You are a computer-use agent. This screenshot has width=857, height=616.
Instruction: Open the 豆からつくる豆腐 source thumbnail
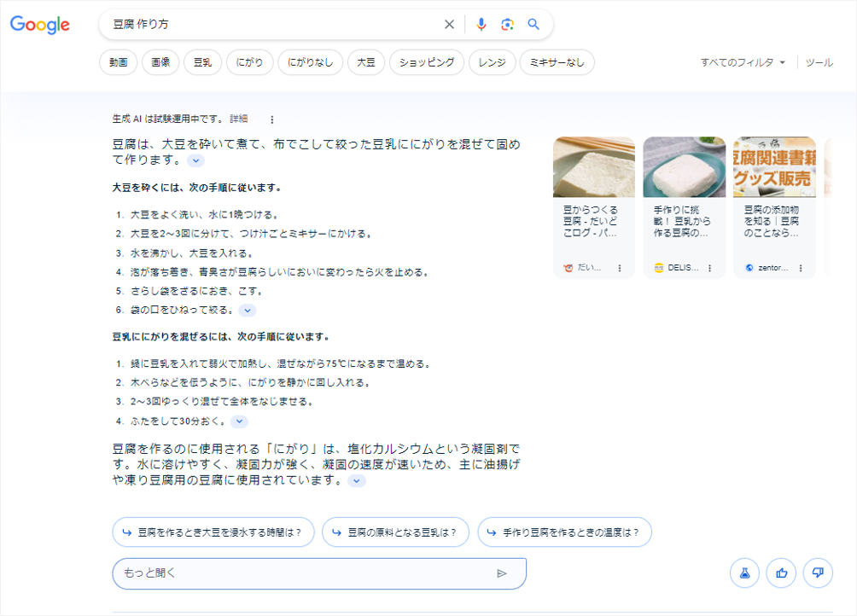[x=592, y=166]
